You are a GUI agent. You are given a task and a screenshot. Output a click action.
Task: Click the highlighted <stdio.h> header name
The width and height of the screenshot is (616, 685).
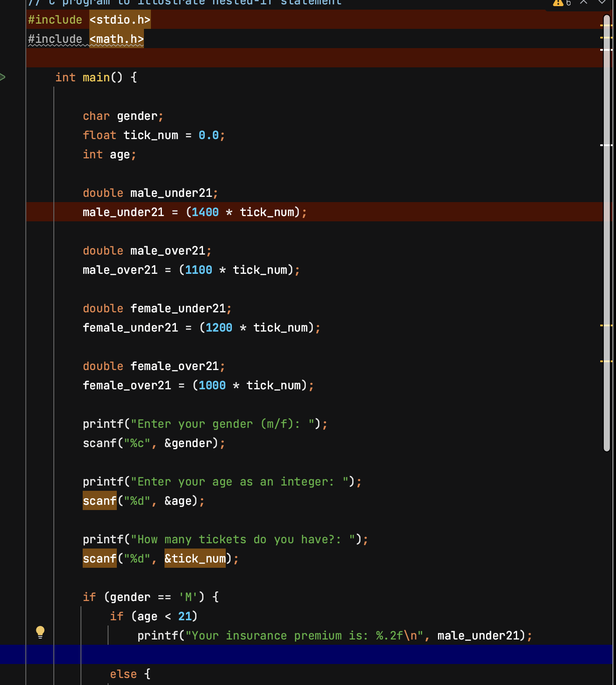(x=120, y=20)
